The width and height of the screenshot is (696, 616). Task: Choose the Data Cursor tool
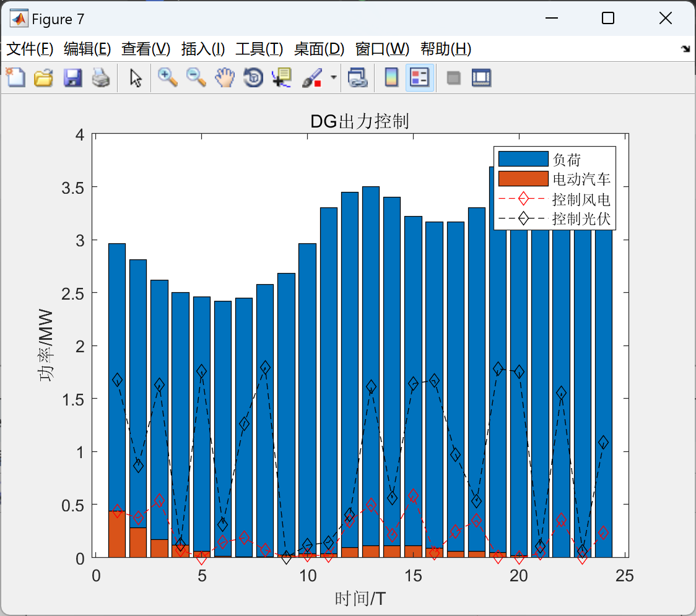[282, 77]
